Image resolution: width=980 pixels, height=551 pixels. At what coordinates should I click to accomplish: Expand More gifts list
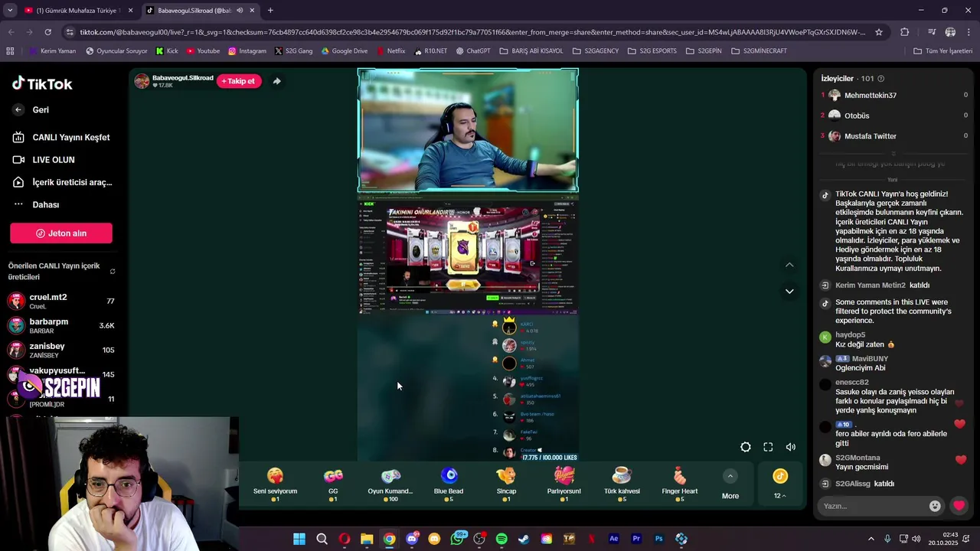tap(730, 485)
